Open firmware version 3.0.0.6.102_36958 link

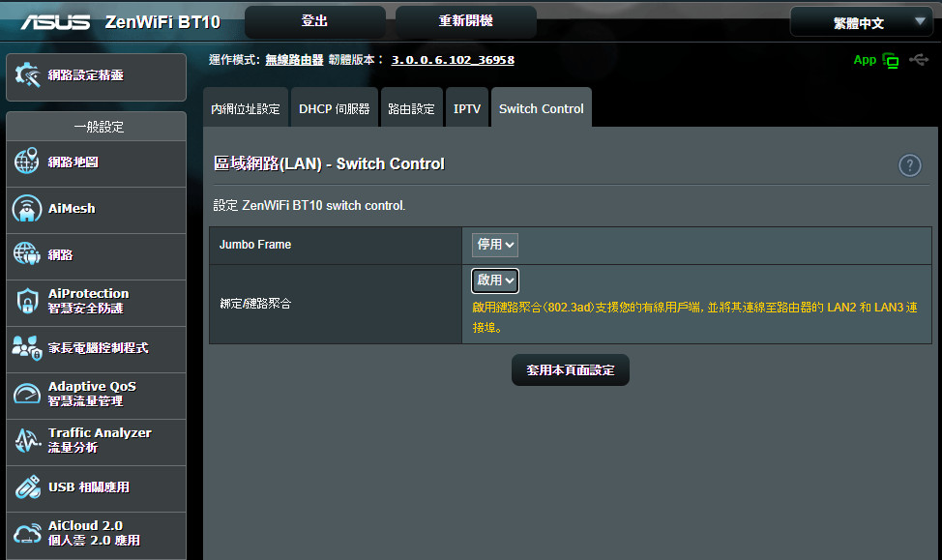click(453, 60)
